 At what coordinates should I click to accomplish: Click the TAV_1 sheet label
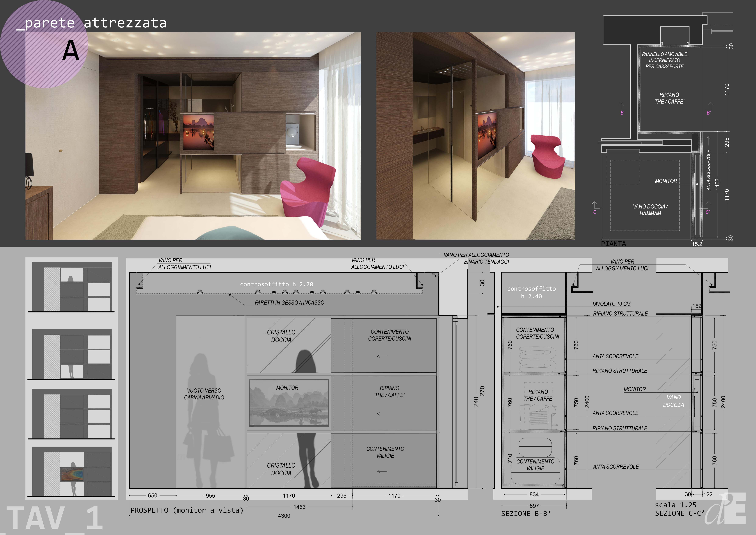tap(55, 519)
